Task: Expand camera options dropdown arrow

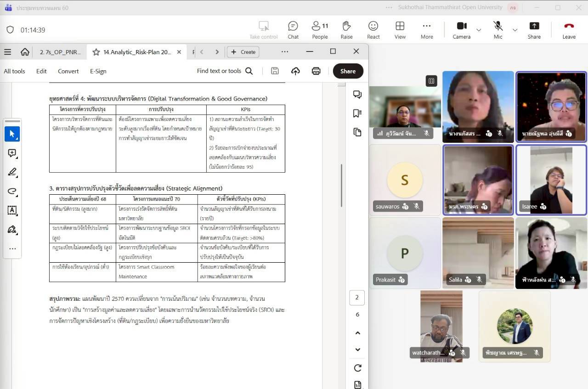Action: pyautogui.click(x=479, y=30)
